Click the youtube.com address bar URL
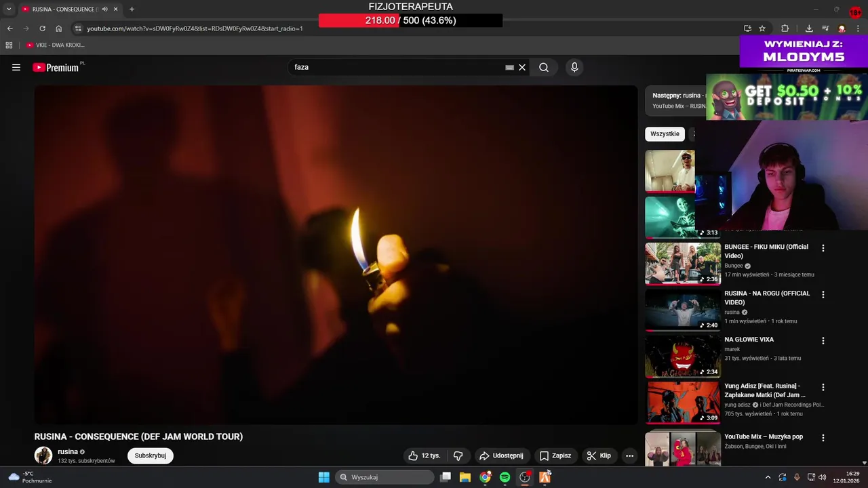The height and width of the screenshot is (488, 868). (x=195, y=28)
